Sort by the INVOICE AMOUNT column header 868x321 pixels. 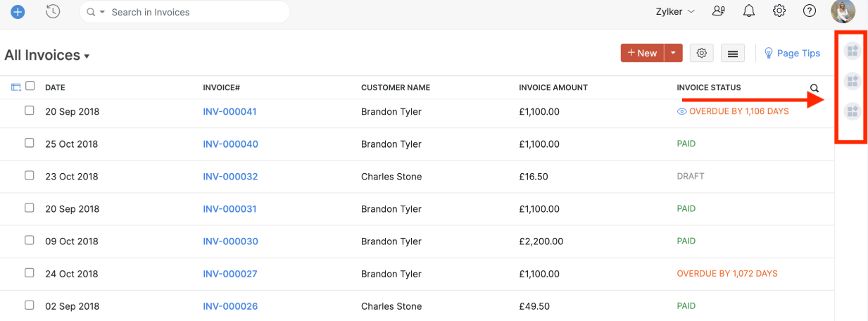pyautogui.click(x=553, y=88)
